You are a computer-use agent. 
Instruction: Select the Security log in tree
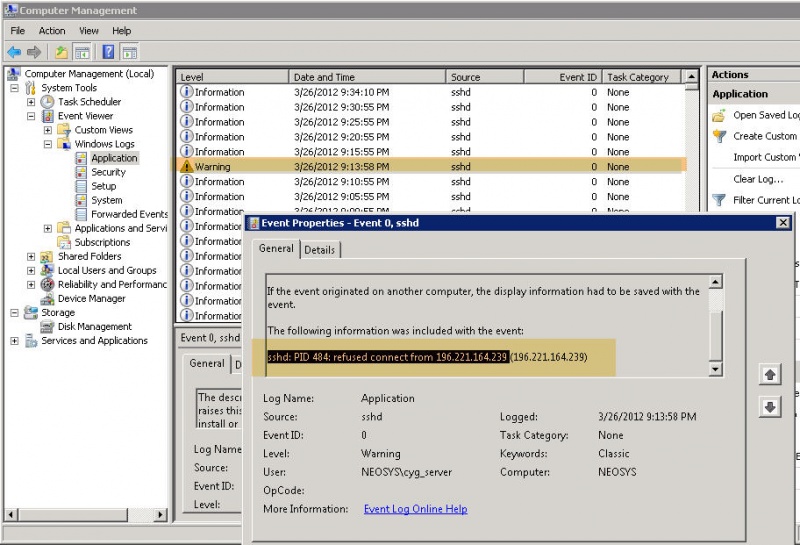pos(108,172)
